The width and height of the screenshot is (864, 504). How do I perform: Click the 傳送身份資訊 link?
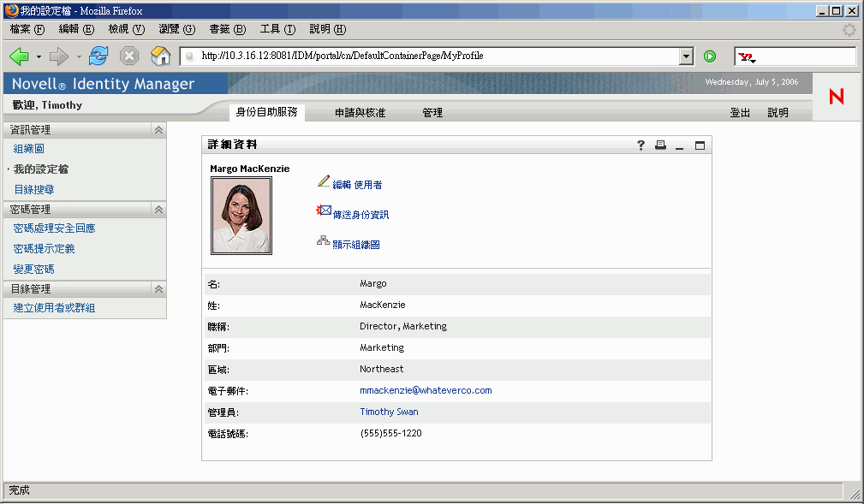(360, 215)
